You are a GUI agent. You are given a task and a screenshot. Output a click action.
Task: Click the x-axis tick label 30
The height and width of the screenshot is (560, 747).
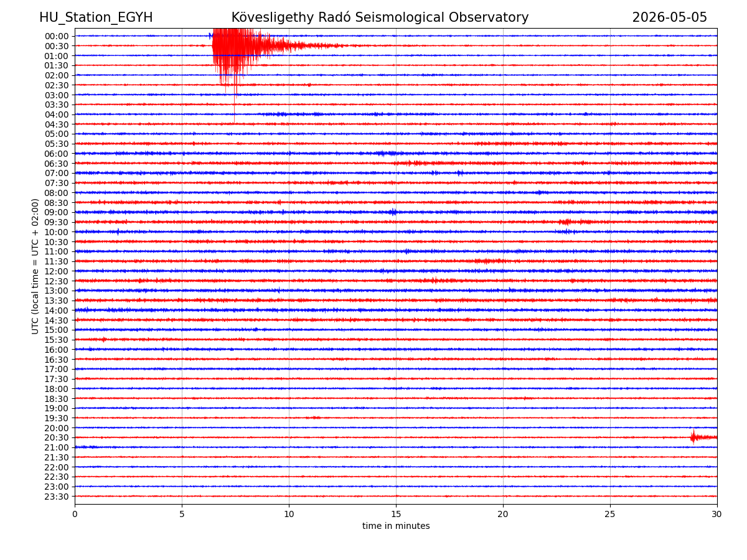[x=717, y=515]
